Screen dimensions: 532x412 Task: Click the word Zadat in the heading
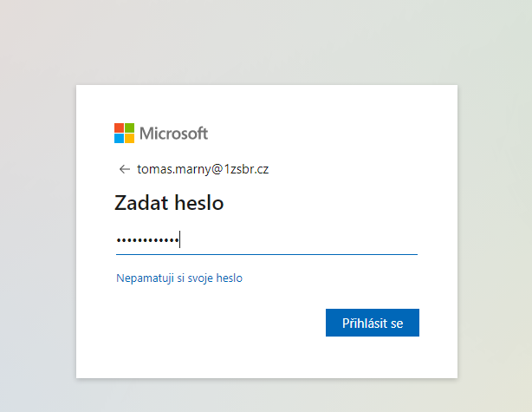pyautogui.click(x=141, y=203)
